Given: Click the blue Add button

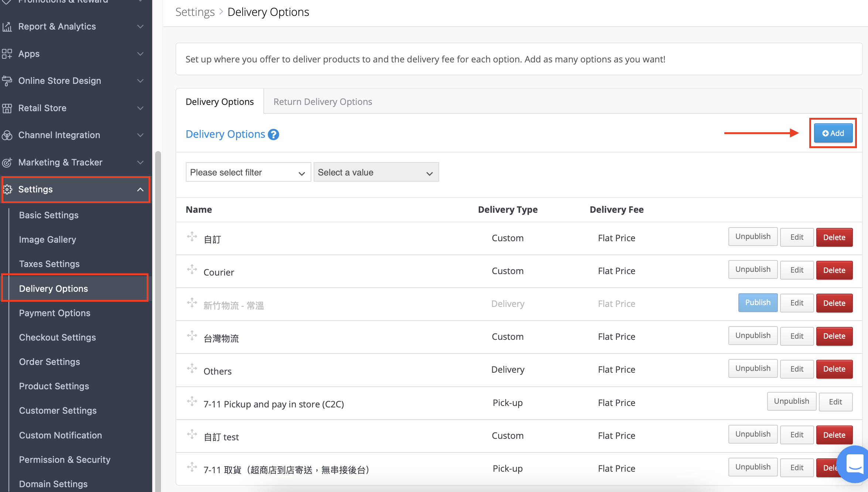Looking at the screenshot, I should pyautogui.click(x=833, y=133).
